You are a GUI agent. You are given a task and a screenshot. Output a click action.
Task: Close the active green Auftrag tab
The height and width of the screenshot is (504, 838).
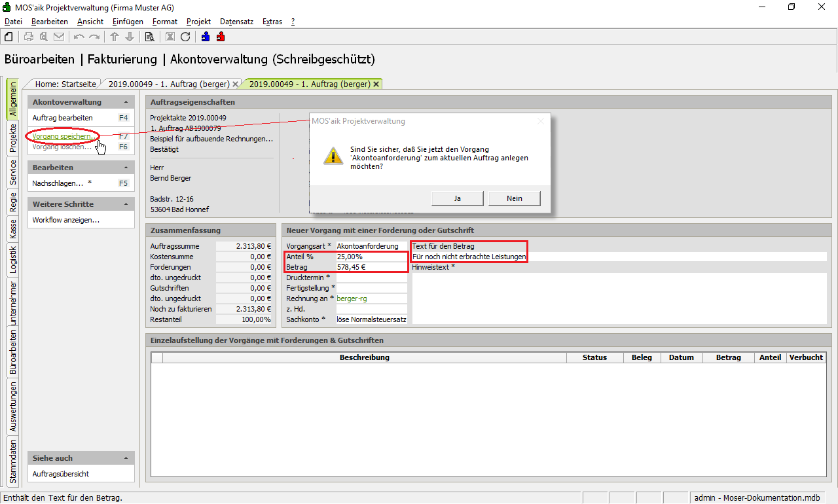376,84
